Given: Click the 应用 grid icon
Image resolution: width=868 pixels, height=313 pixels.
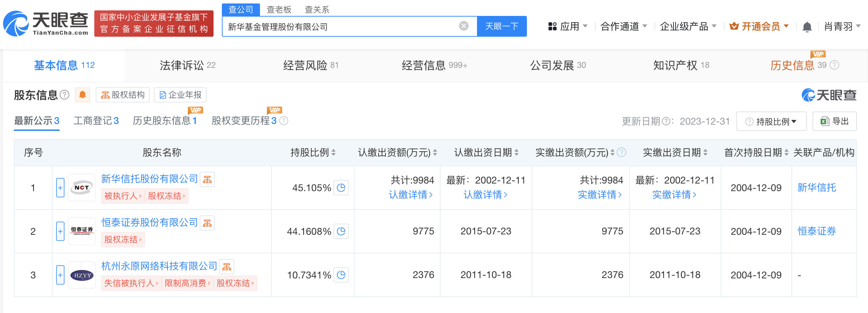Looking at the screenshot, I should (553, 26).
